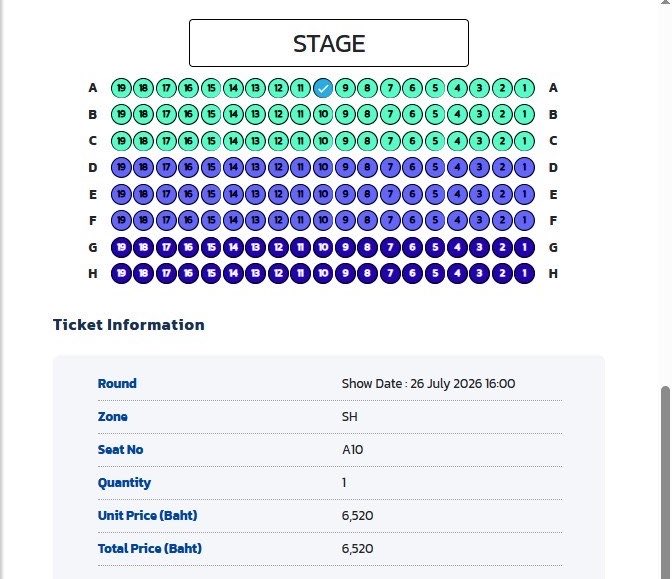The image size is (672, 579).
Task: Choose seat C15 in row C
Action: (211, 141)
